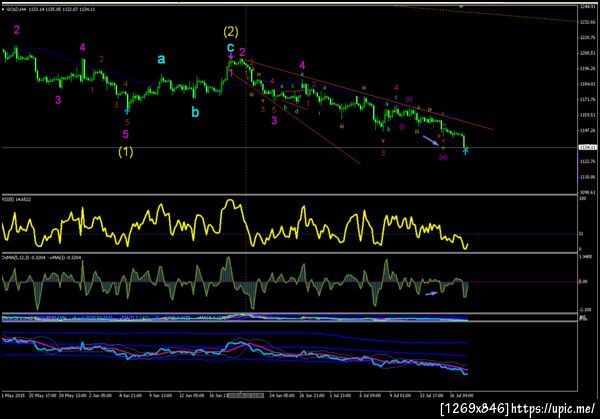Click the chart shift triangle on the top edge

[x=461, y=7]
